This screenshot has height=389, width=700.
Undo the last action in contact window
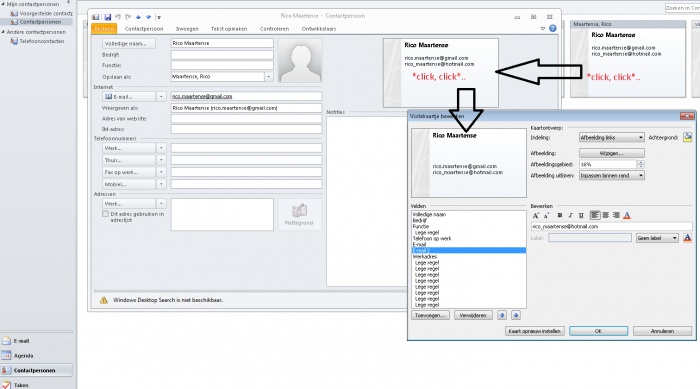coord(118,17)
